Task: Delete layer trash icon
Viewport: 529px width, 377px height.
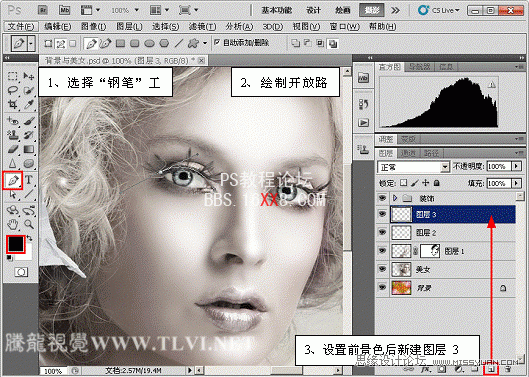Action: pos(509,370)
